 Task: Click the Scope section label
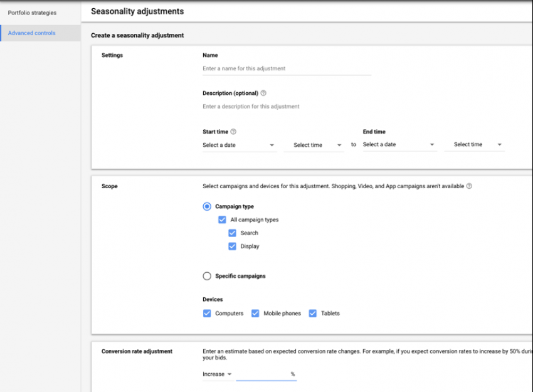click(x=110, y=186)
